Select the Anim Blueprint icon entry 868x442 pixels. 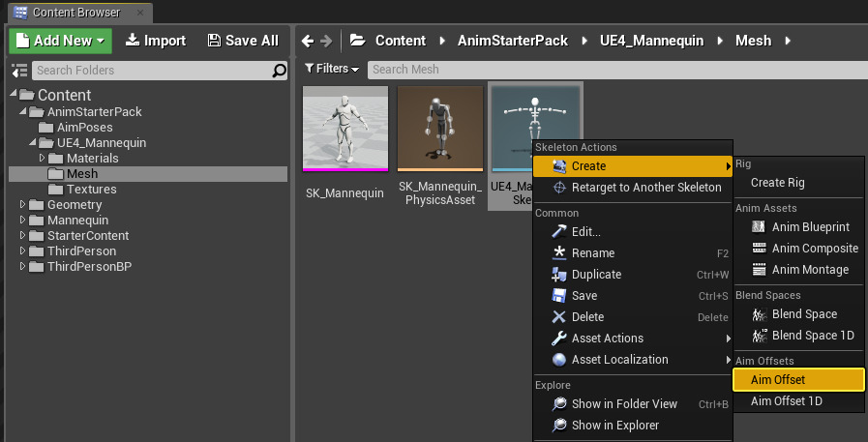759,227
